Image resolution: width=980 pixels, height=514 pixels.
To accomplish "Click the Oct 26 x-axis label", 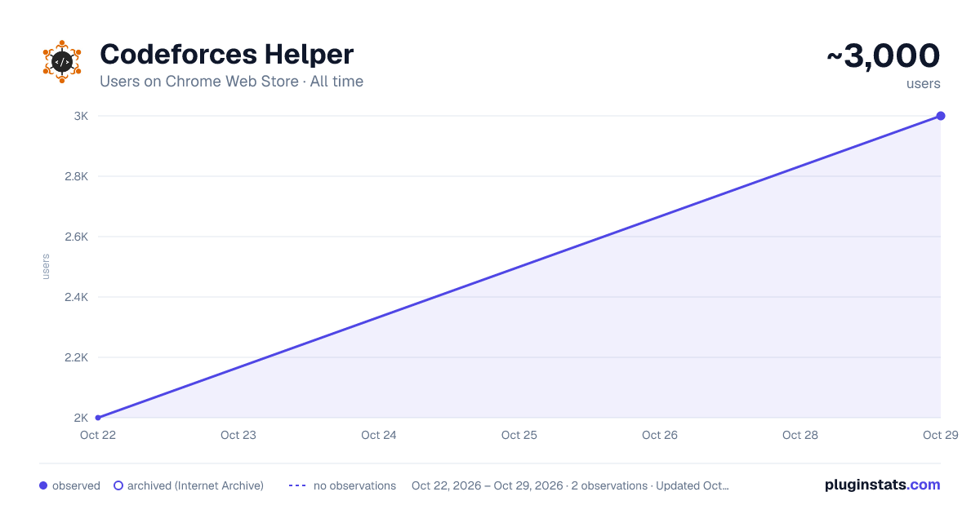I will [660, 435].
